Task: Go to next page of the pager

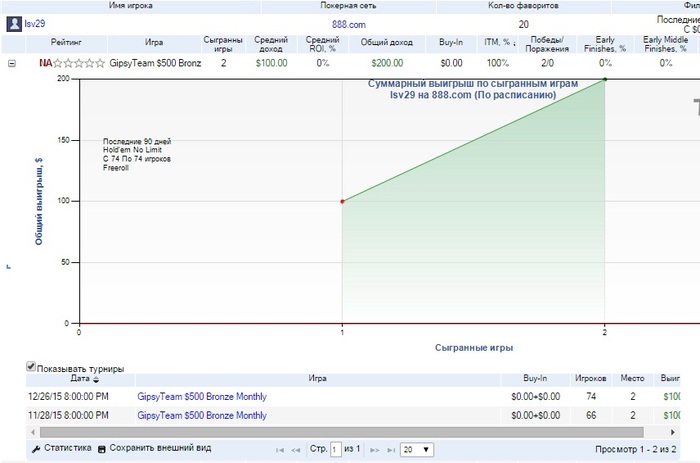Action: [375, 450]
